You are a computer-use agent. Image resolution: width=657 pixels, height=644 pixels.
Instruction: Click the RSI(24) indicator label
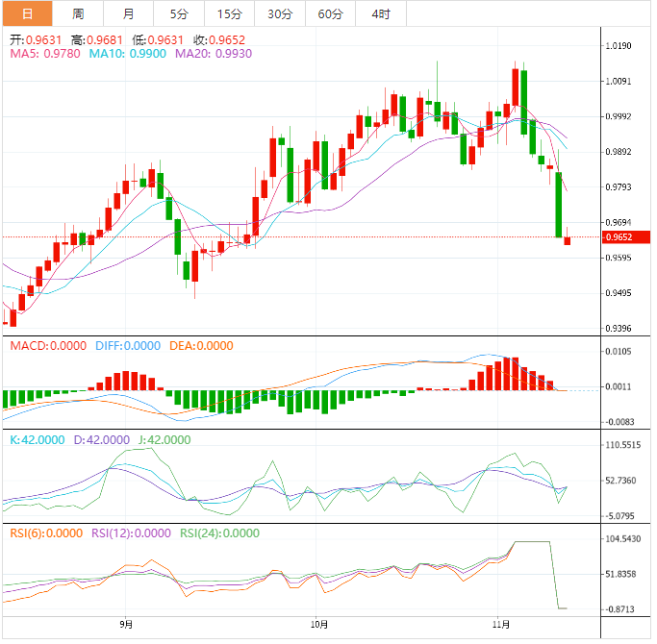tap(220, 533)
